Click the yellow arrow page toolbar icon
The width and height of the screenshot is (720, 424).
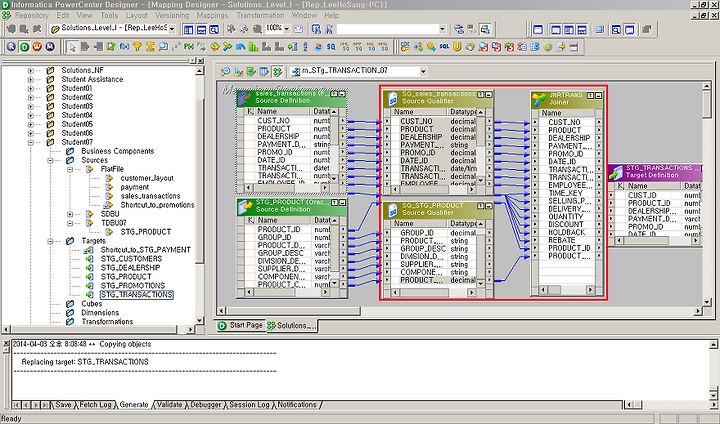click(560, 47)
